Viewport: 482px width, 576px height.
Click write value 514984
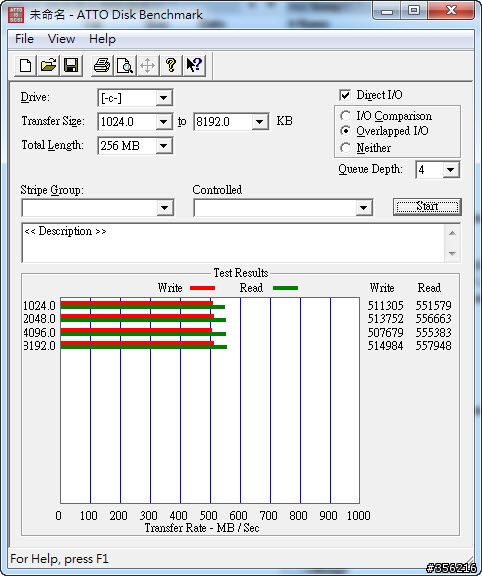pyautogui.click(x=385, y=346)
